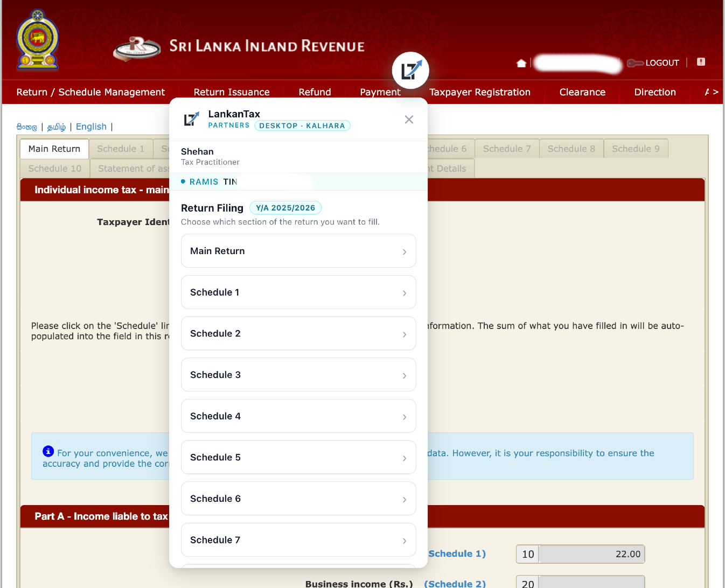Click the Y/A 2025/2026 badge
Viewport: 725px width, 588px height.
tap(285, 208)
